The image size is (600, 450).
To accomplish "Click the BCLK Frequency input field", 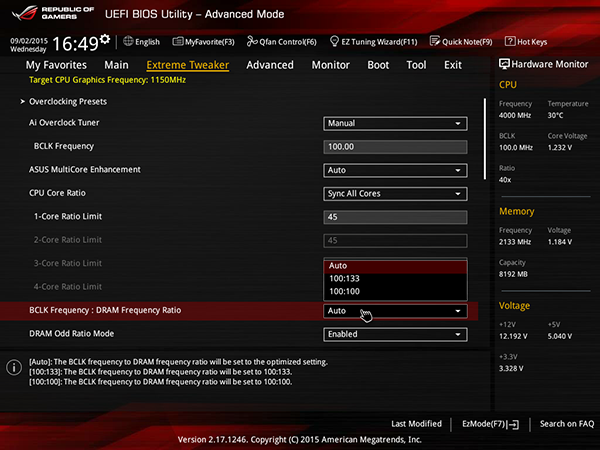I will [x=395, y=147].
